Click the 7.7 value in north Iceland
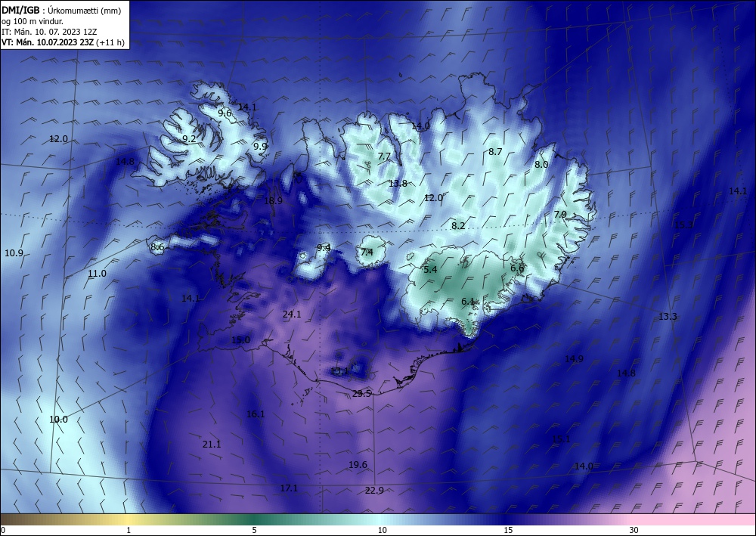 (384, 156)
